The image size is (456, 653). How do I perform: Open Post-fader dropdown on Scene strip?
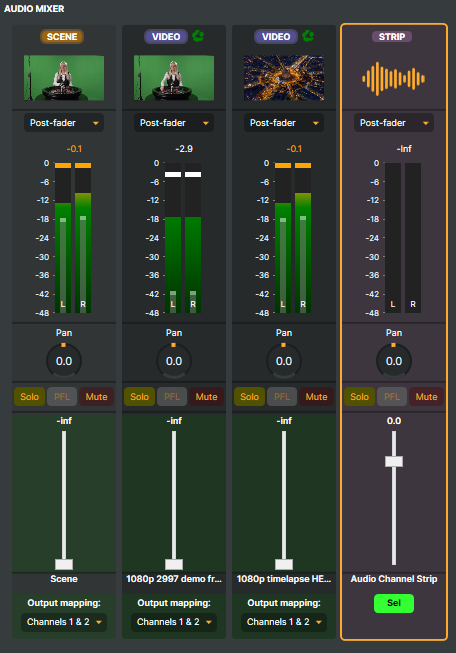point(64,123)
